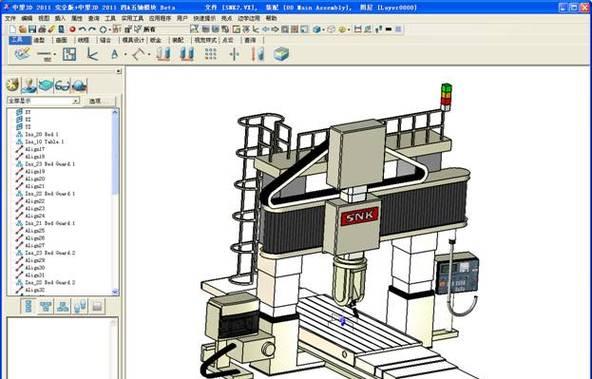Screen dimensions: 592x379
Task: Open the 文件 menu
Action: tap(10, 18)
